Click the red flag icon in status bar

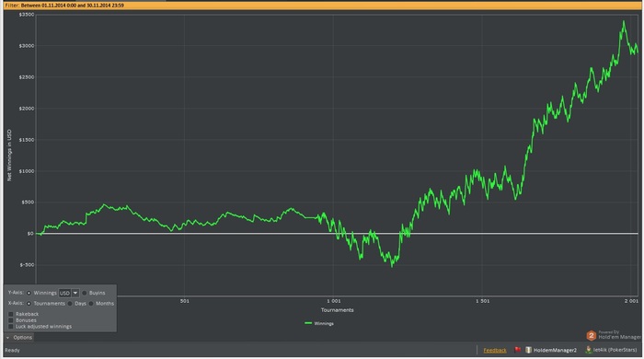tap(517, 350)
